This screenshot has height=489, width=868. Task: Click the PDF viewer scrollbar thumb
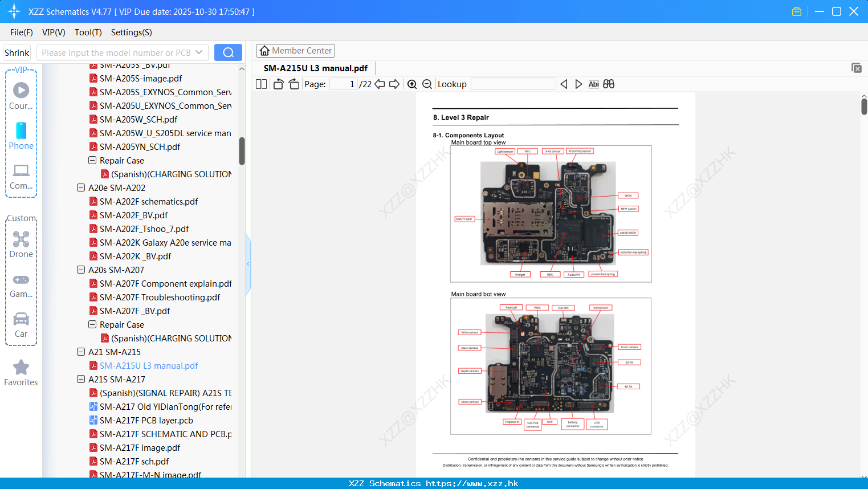click(x=864, y=106)
